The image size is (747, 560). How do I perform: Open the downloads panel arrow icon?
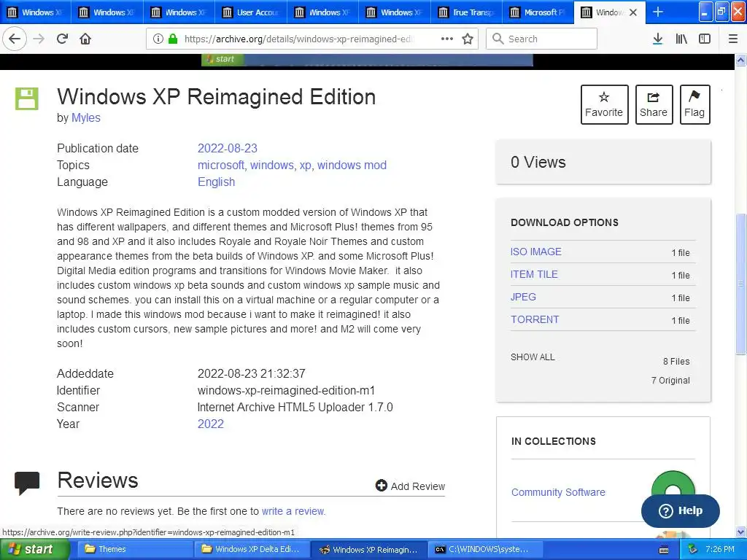[658, 39]
